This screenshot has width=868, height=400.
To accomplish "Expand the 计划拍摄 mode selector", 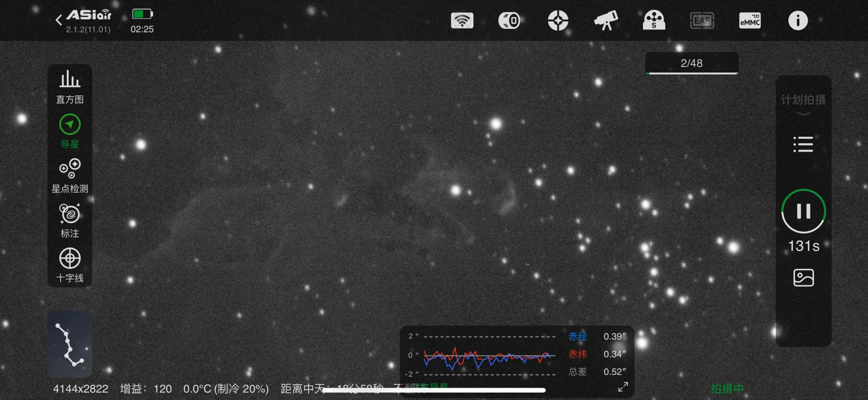I will tap(803, 104).
